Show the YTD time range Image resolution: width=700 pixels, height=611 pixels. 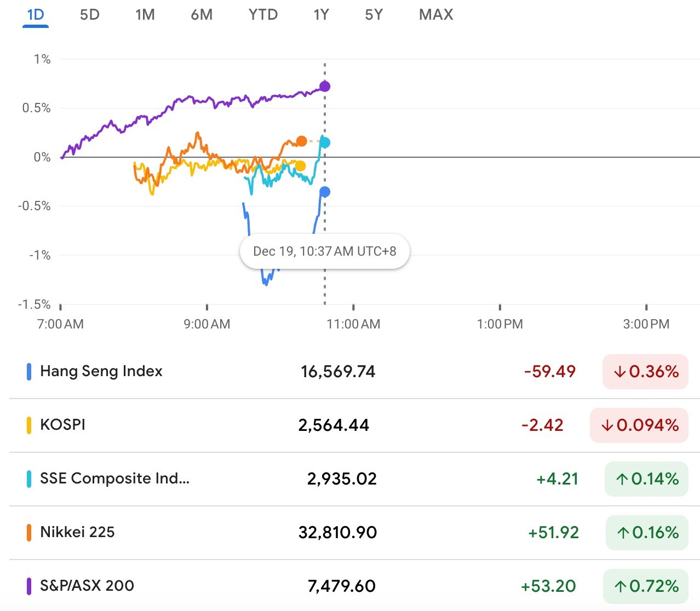coord(263,14)
